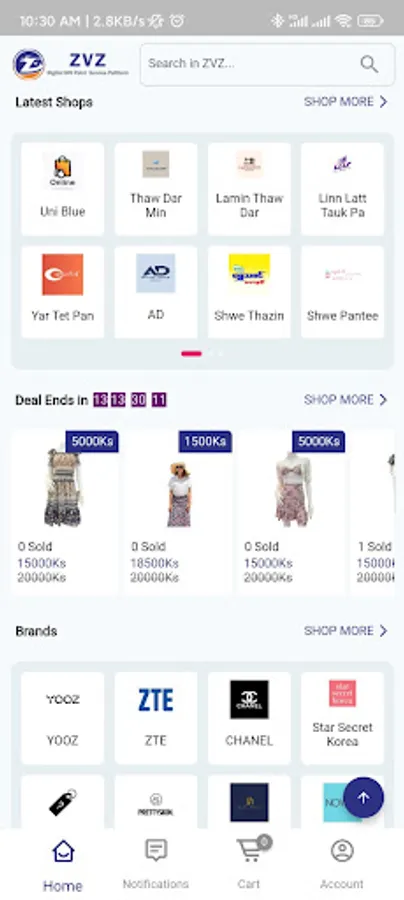Screen dimensions: 404x900
Task: Expand Deal section via SHOP MORE chevron
Action: [383, 399]
